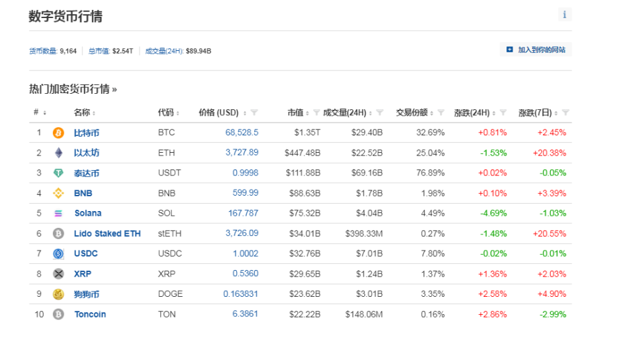
Task: Click the Tether USDT green icon
Action: point(58,173)
